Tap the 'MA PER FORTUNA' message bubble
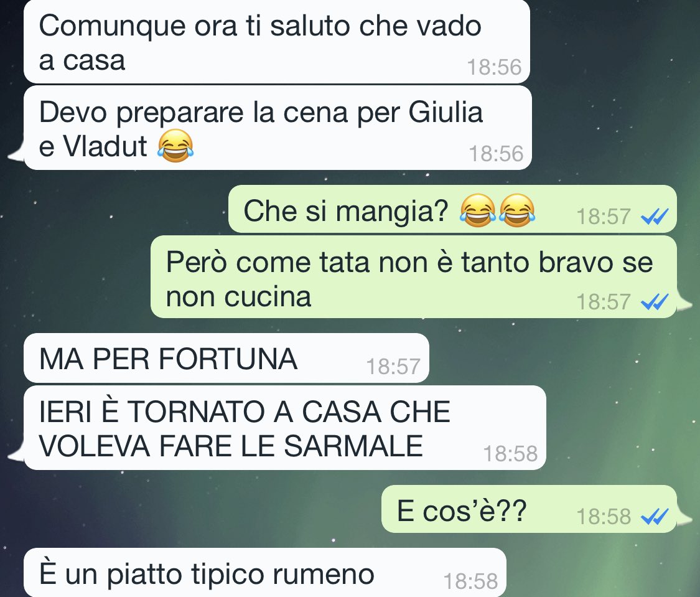Viewport: 700px width, 597px height. click(226, 358)
